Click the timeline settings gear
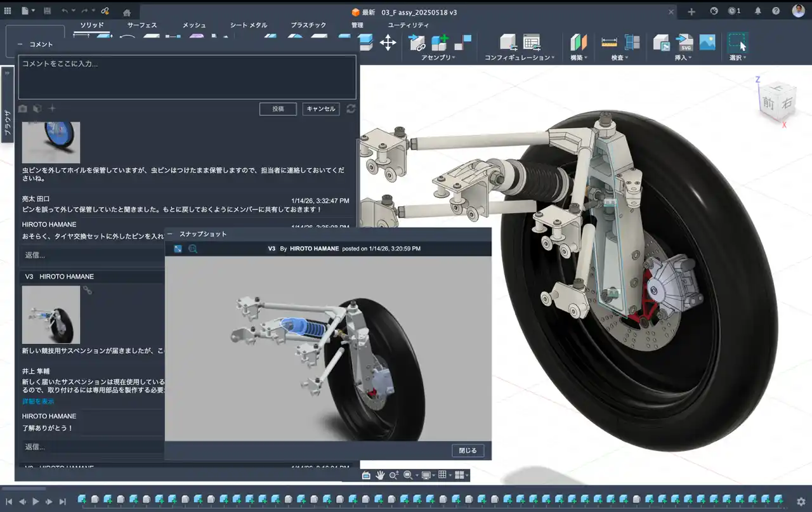 point(801,501)
